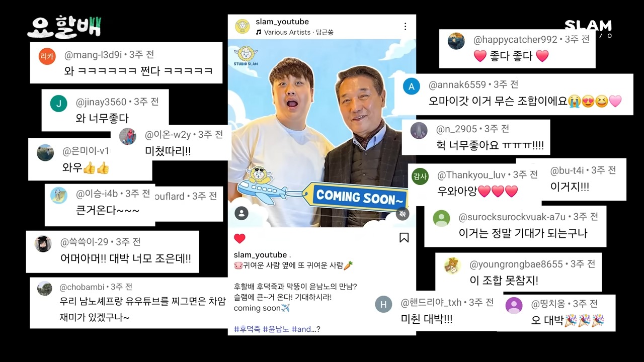Save the post with the bookmark icon

(404, 237)
